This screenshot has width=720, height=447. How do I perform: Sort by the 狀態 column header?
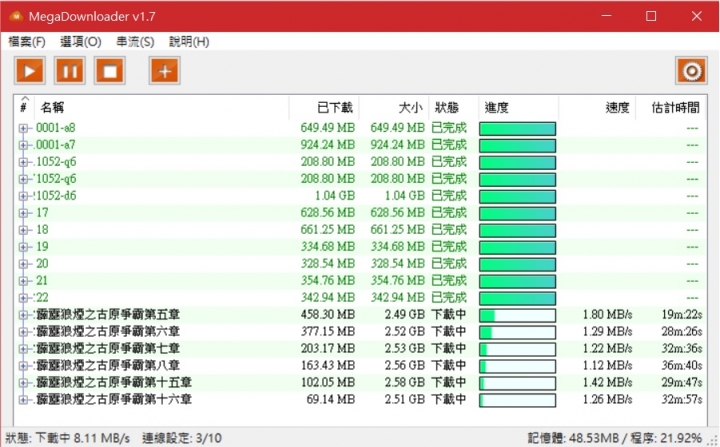pyautogui.click(x=454, y=108)
